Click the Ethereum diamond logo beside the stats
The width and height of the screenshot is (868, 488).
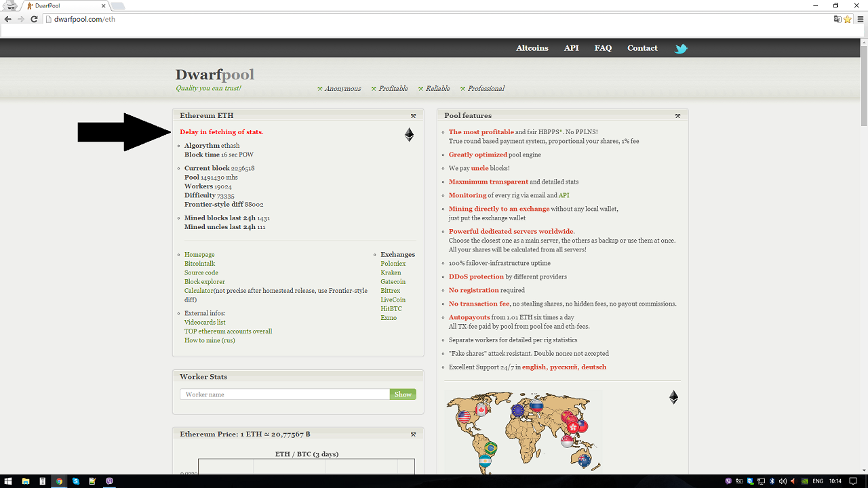[x=409, y=134]
